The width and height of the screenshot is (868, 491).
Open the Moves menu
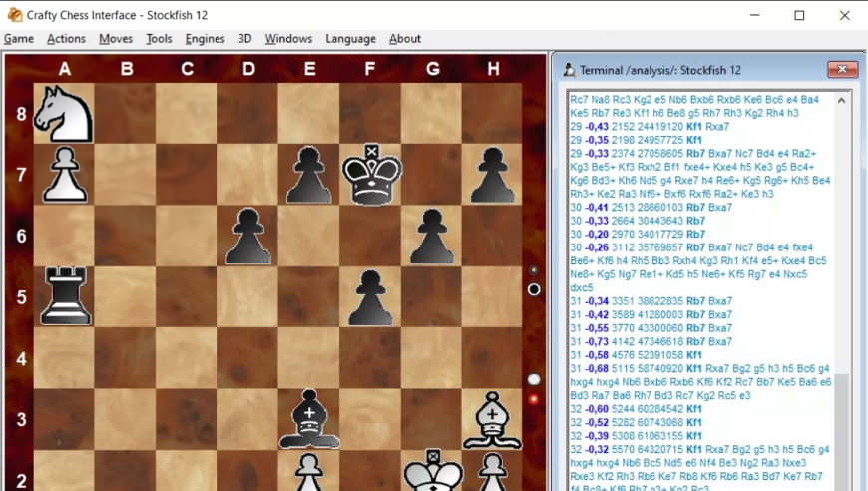point(116,39)
